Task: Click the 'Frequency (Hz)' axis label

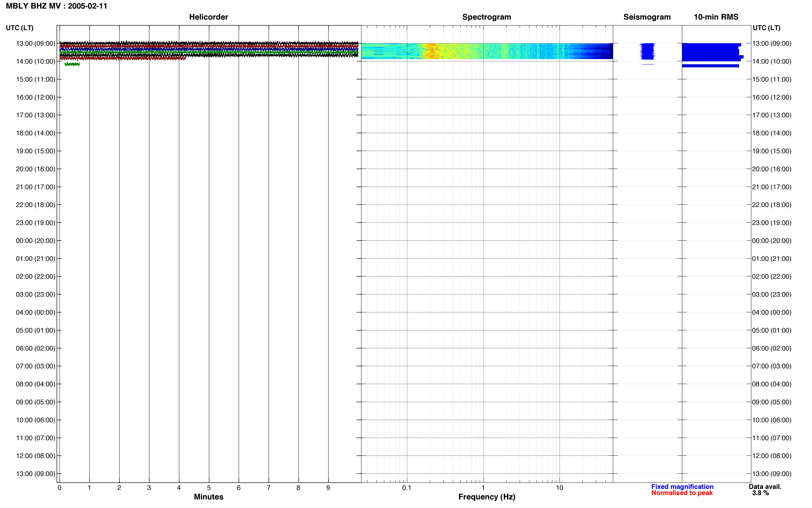Action: click(487, 497)
